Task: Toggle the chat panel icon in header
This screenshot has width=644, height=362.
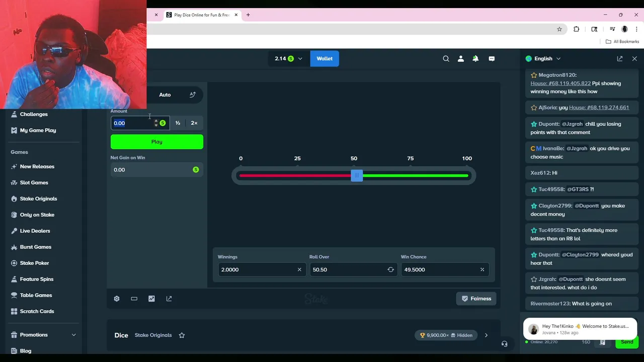Action: (492, 59)
